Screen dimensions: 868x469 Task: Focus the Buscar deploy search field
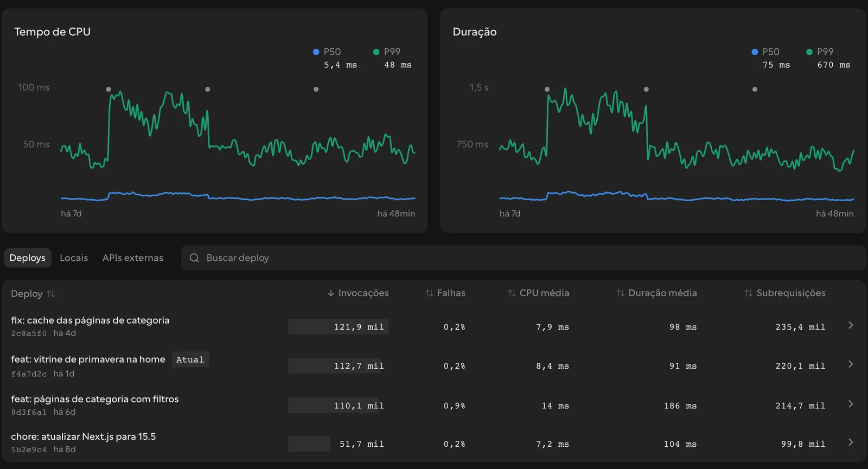point(524,258)
